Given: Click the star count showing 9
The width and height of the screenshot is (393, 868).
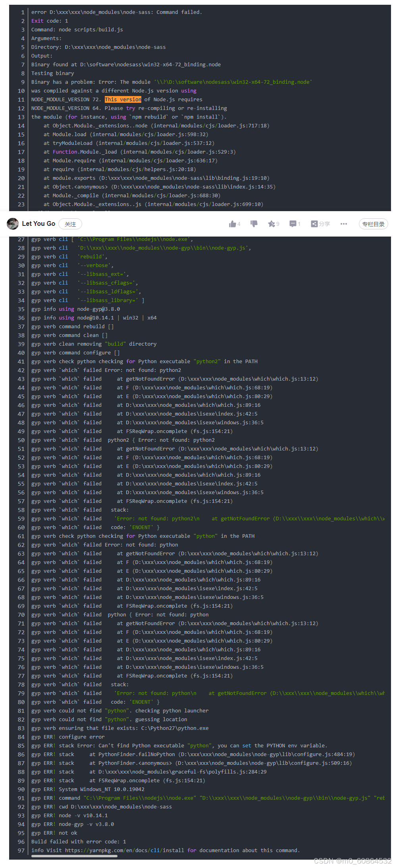Looking at the screenshot, I should [x=277, y=224].
